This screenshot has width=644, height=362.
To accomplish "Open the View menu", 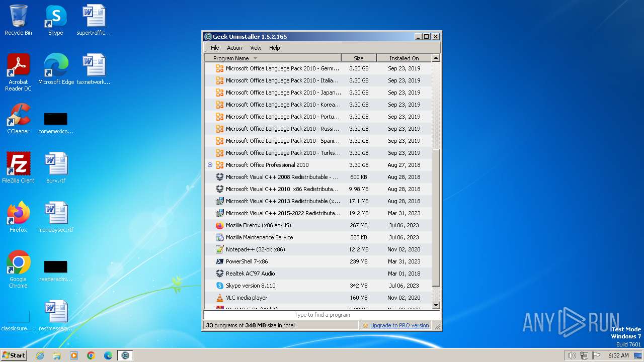I will (256, 48).
